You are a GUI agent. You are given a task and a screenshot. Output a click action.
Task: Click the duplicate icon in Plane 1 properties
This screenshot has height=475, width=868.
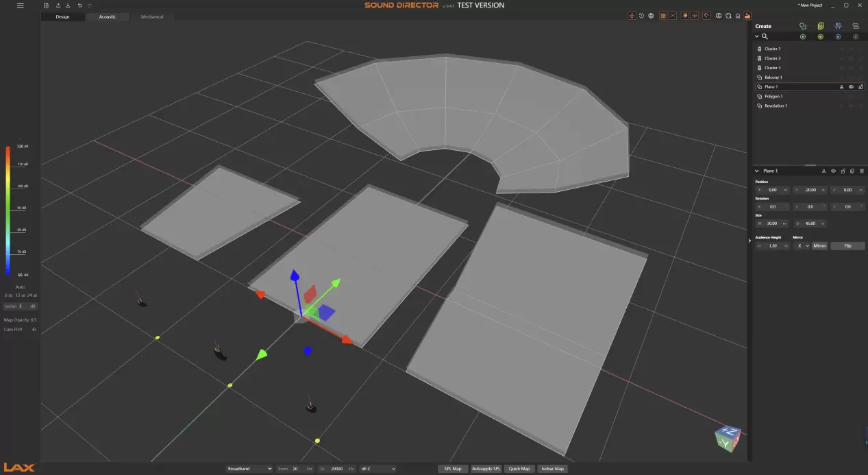coord(852,171)
